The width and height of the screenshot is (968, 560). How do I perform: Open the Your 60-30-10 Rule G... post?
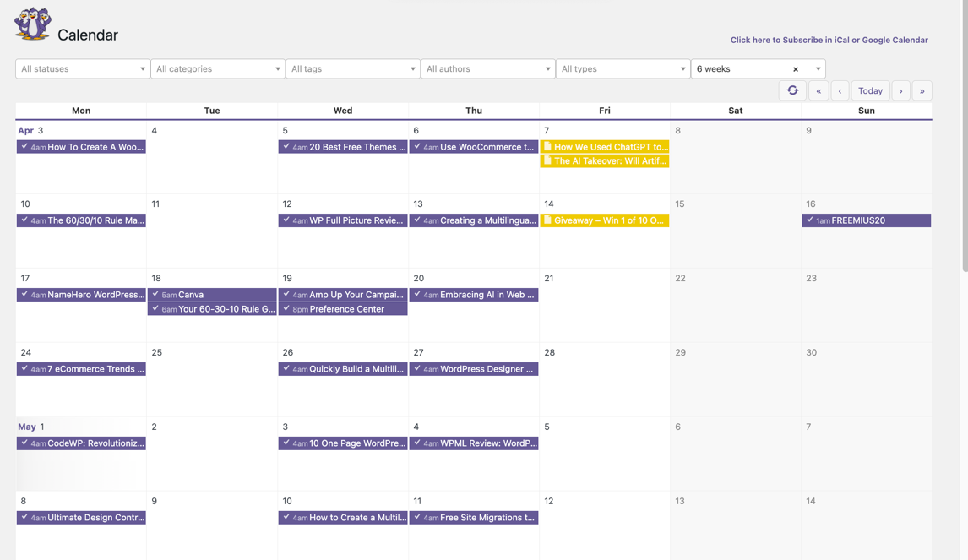pos(212,308)
